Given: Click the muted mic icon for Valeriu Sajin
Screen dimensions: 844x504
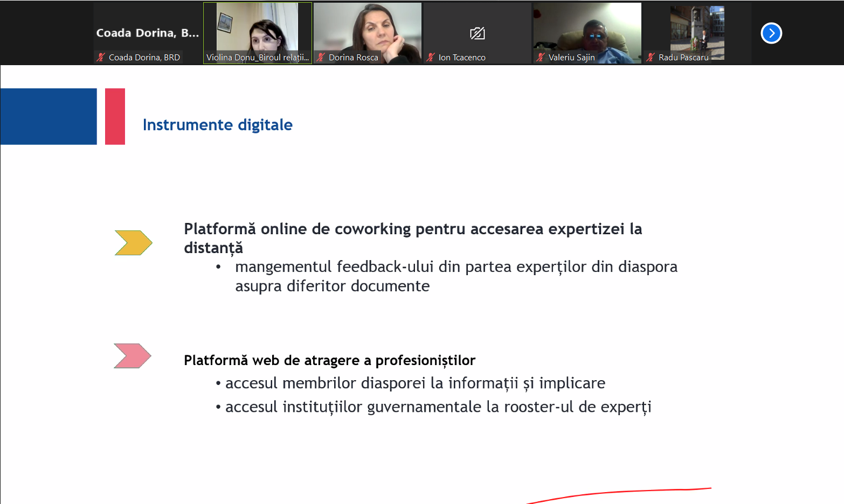Looking at the screenshot, I should 541,57.
